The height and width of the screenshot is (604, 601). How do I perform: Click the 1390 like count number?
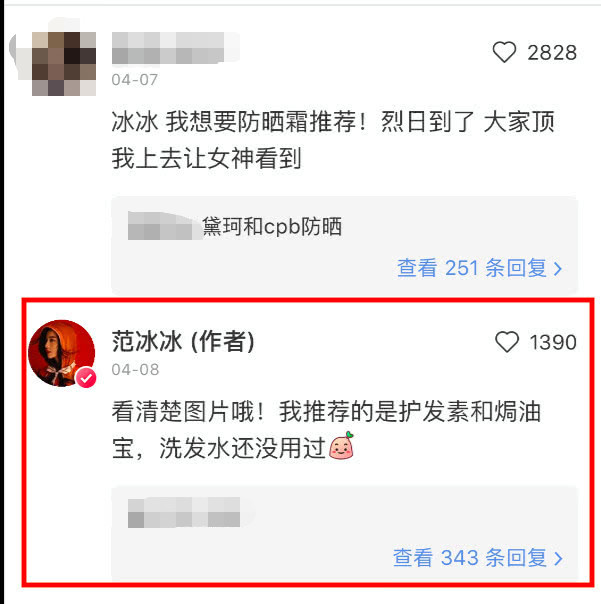[553, 342]
